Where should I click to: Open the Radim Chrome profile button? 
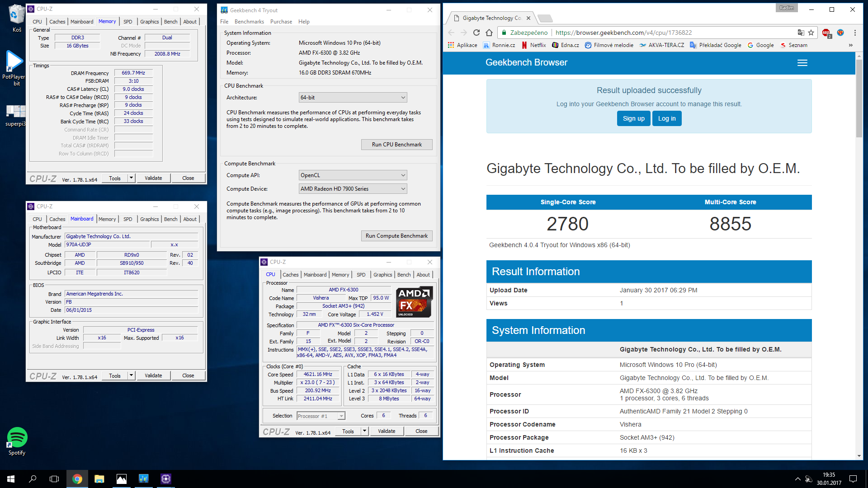coord(787,8)
